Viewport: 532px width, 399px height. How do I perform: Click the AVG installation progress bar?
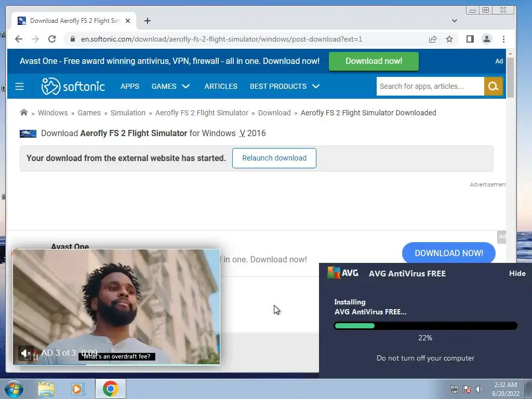pyautogui.click(x=425, y=326)
